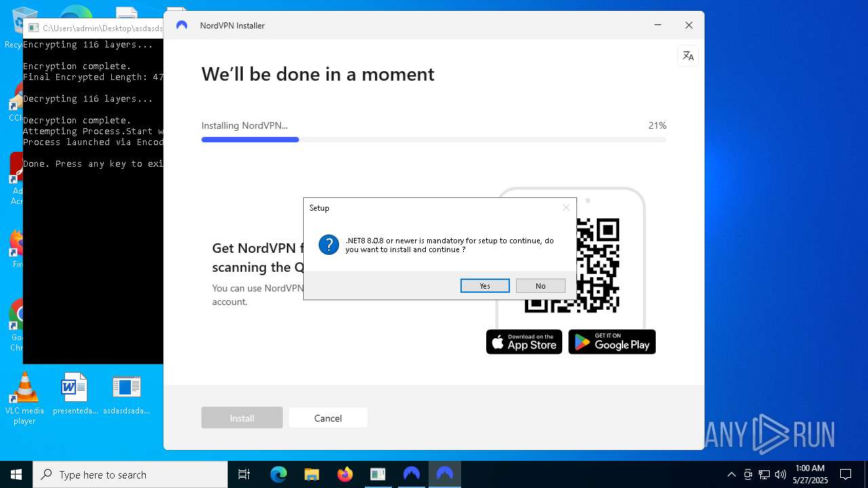Close the NordVPN Installer window
868x488 pixels.
(689, 25)
